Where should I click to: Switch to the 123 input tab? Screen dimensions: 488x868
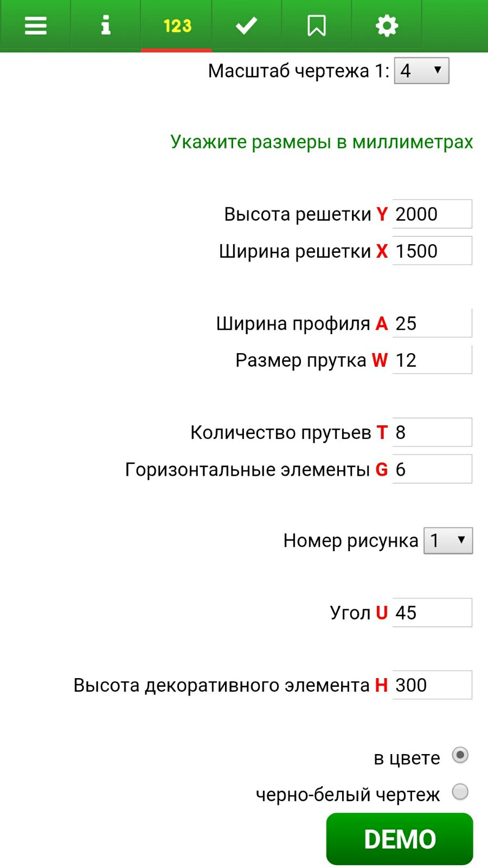tap(177, 25)
